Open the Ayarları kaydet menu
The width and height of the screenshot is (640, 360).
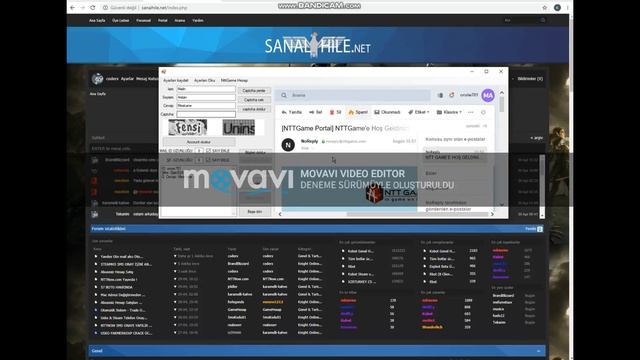click(176, 80)
